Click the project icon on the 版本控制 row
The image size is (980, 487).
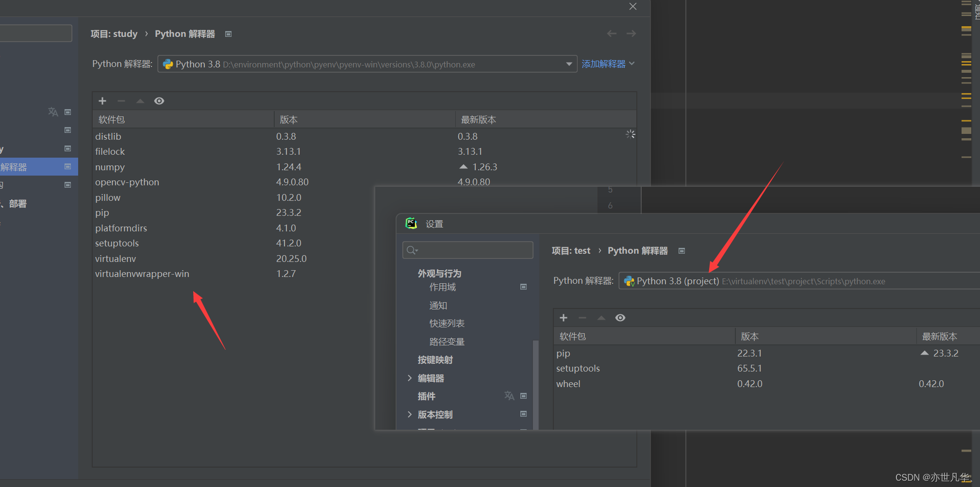524,414
